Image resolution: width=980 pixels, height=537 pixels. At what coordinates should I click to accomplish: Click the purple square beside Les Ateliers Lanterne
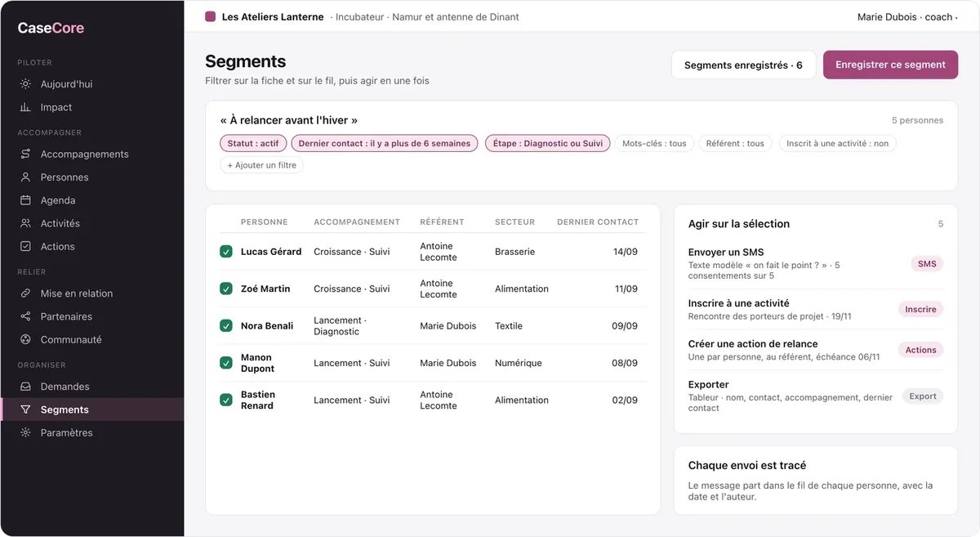click(x=211, y=16)
